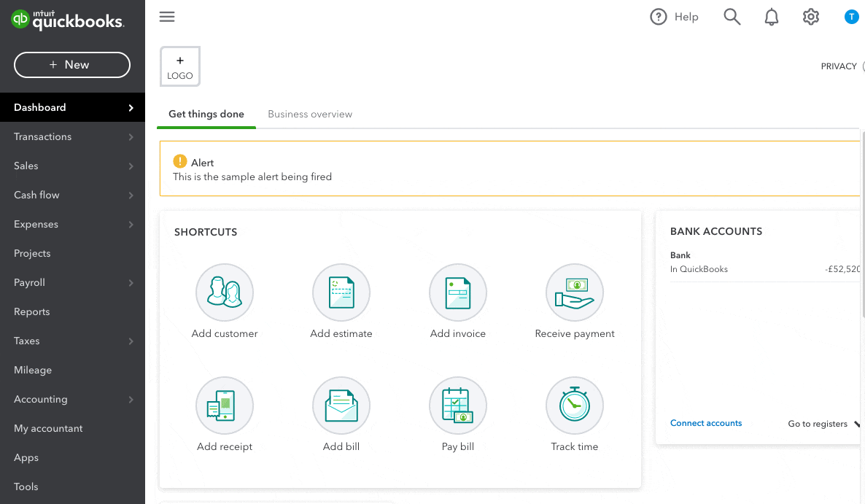Click the + New button

72,65
